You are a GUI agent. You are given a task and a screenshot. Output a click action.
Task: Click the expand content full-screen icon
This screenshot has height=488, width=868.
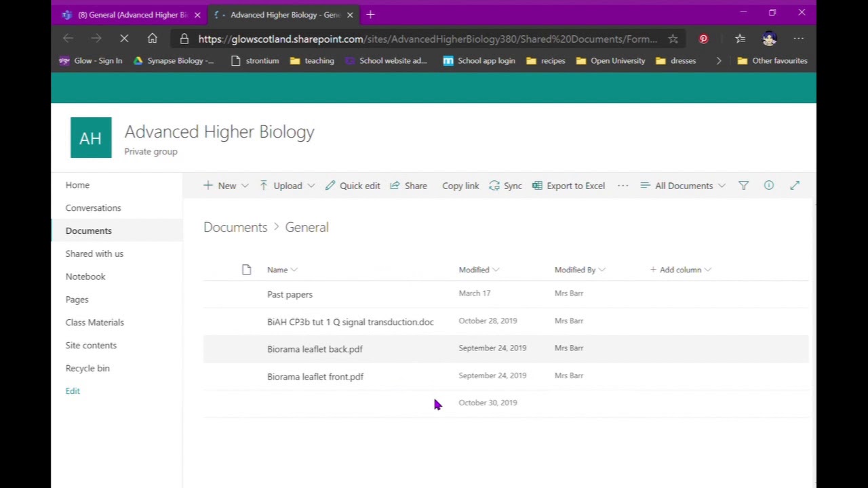(x=795, y=185)
